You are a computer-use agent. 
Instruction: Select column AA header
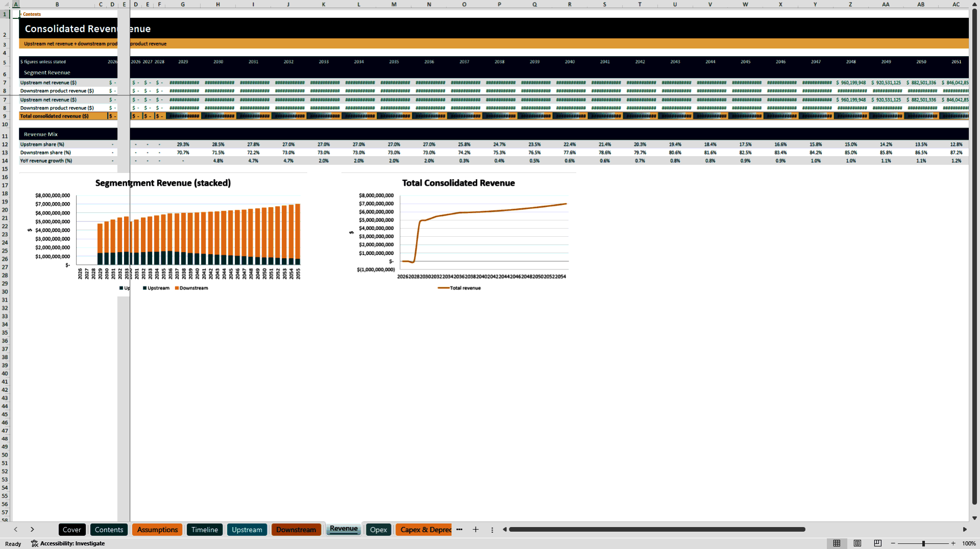(886, 4)
